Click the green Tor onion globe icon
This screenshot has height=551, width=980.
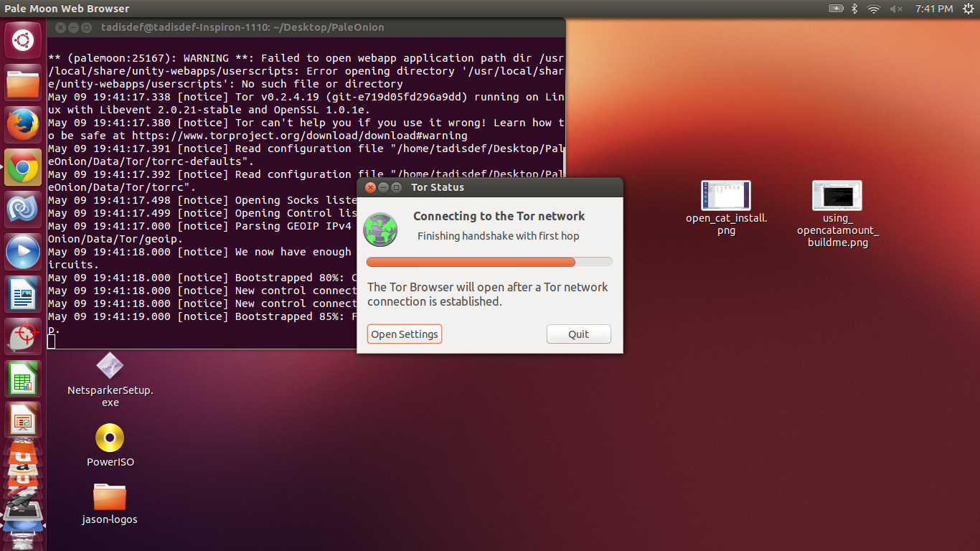click(x=380, y=230)
